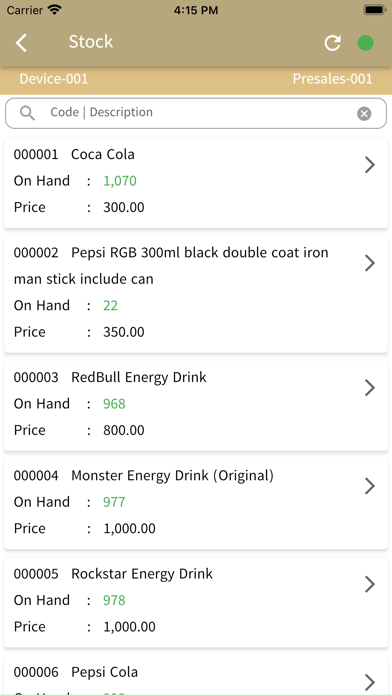Open RedBull Energy Drink chevron

pos(369,388)
